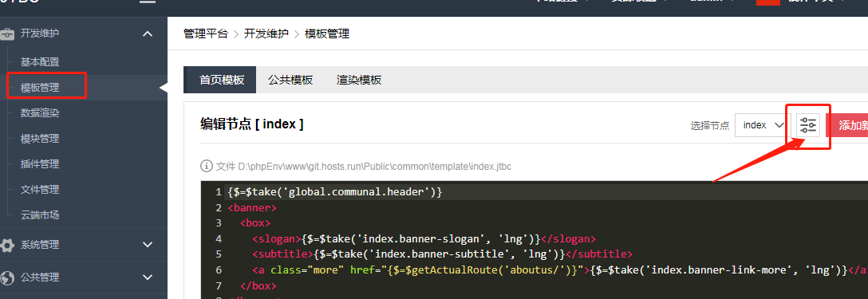Click line number 5 in the editor gutter

point(219,254)
